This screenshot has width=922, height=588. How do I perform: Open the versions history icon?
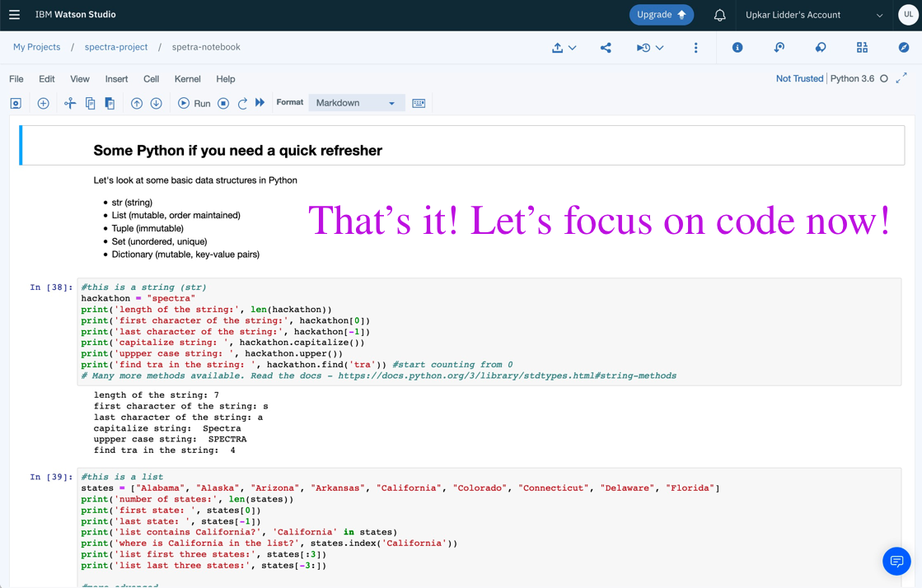point(644,48)
